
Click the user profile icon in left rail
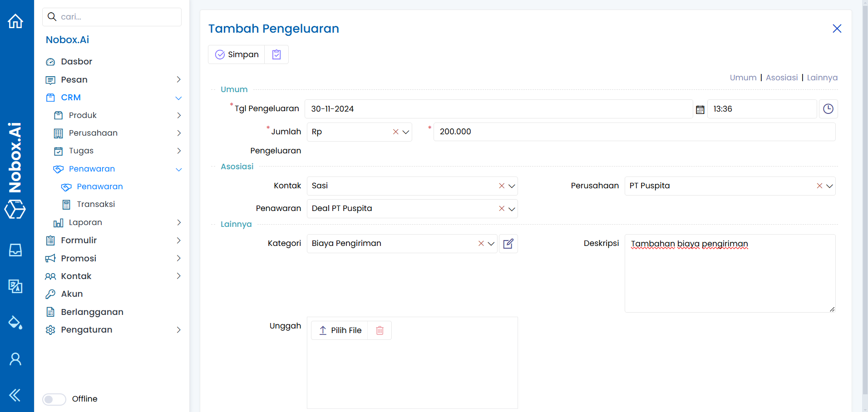tap(15, 359)
